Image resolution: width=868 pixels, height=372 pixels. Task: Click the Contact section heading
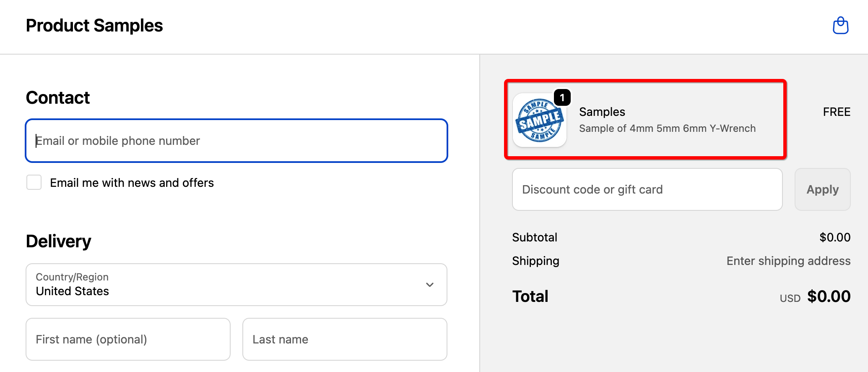coord(58,98)
